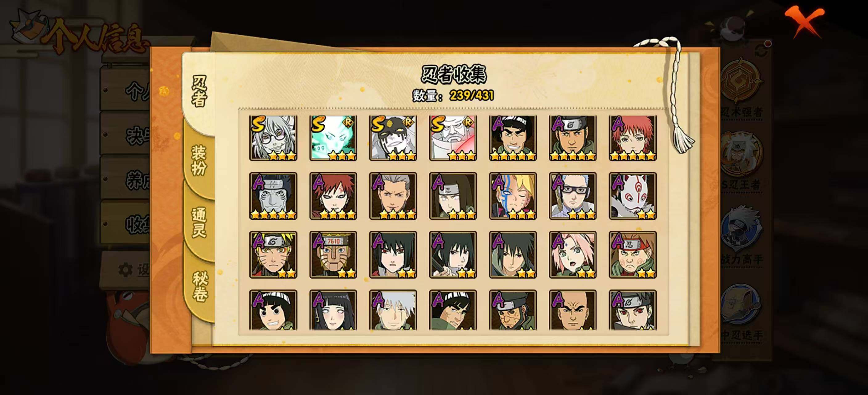
Task: Click the 忍术强者 badge icon
Action: point(741,81)
